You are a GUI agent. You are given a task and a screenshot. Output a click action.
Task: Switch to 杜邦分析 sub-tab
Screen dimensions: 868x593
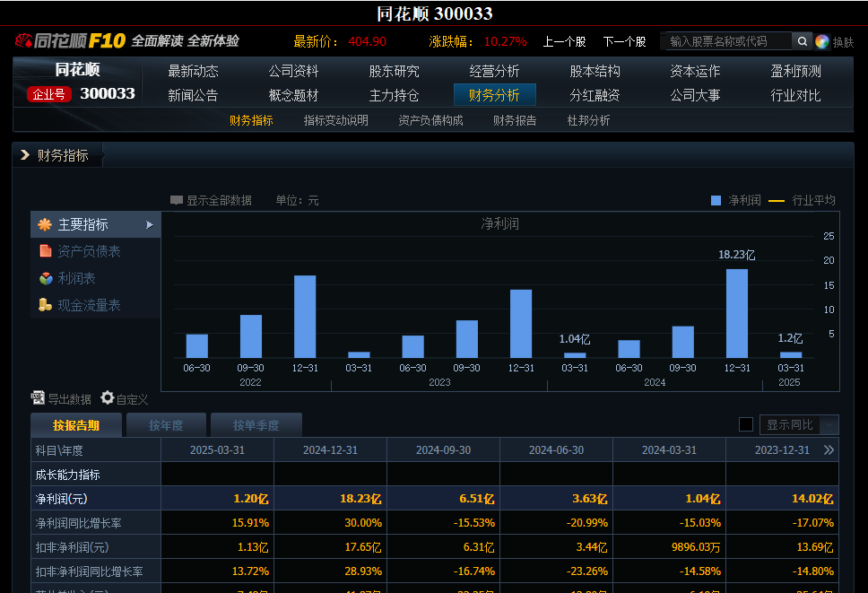pyautogui.click(x=588, y=120)
